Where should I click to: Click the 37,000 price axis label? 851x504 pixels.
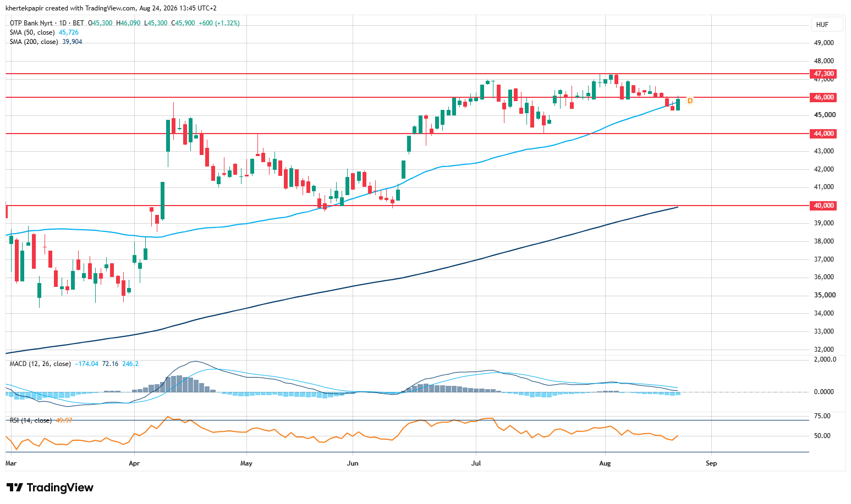(824, 259)
